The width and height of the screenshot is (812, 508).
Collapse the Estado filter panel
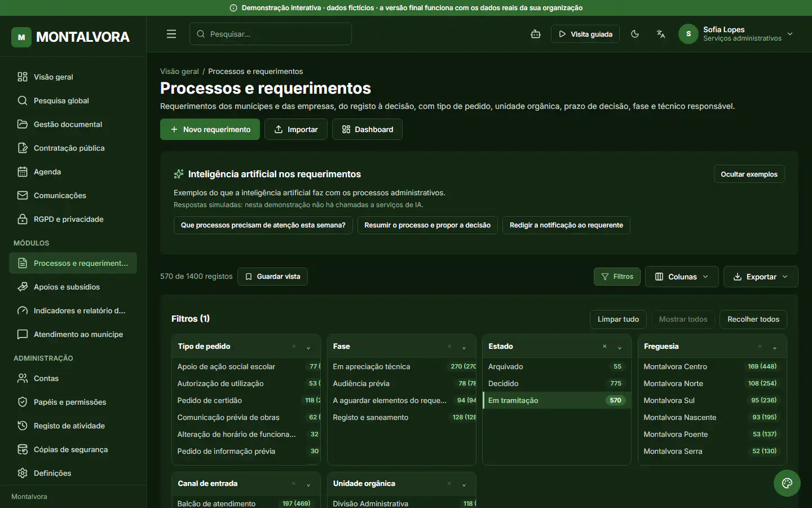pos(620,347)
